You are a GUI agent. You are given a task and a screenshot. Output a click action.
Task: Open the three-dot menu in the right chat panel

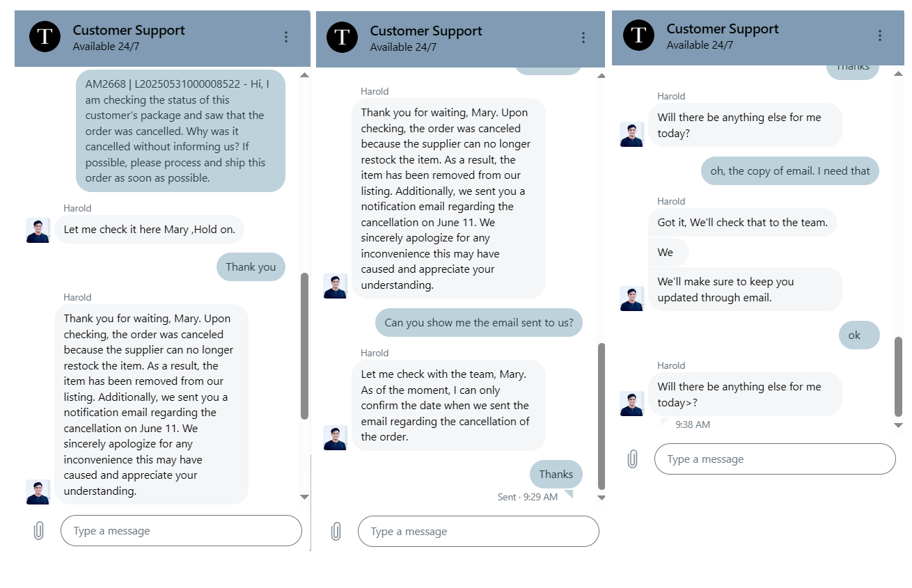coord(880,36)
